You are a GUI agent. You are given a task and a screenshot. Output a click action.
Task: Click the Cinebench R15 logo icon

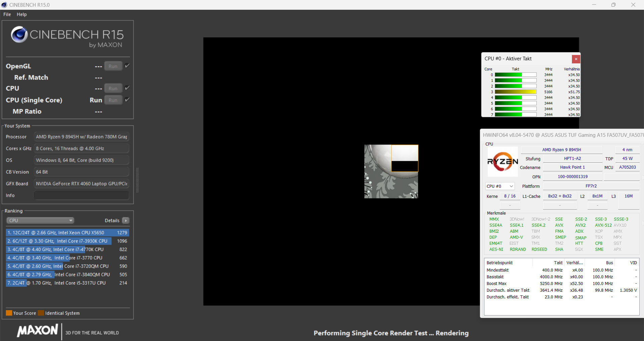19,35
